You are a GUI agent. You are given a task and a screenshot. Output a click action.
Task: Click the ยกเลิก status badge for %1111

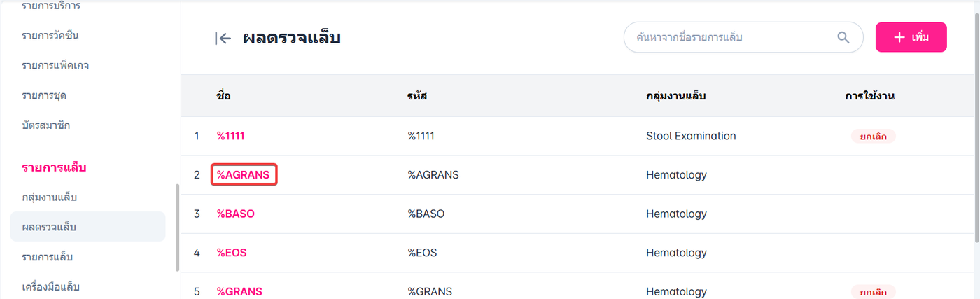[x=873, y=137]
